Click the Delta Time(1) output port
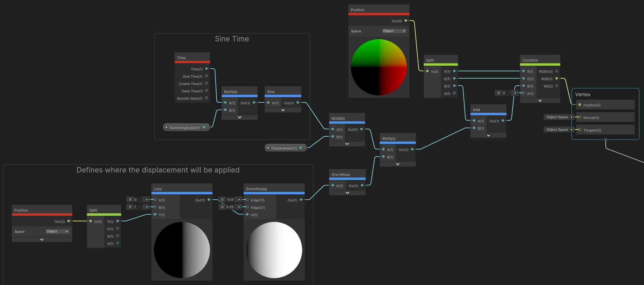 (x=206, y=91)
